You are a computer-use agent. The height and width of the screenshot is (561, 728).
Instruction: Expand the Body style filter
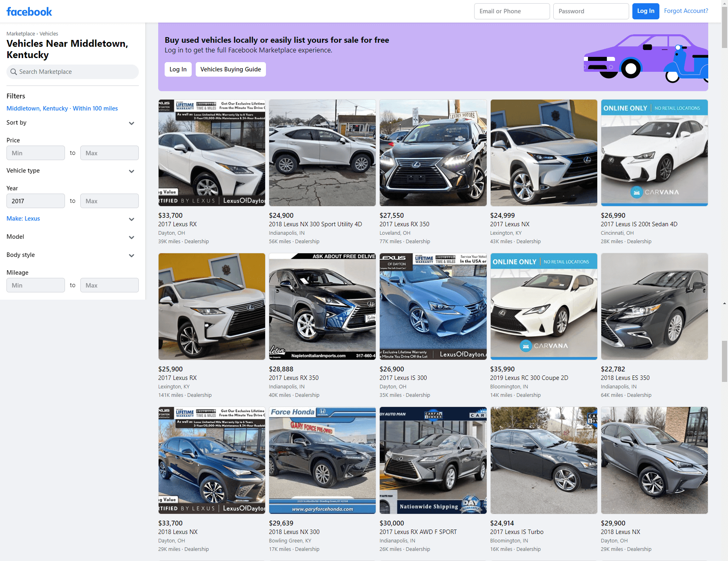pos(131,255)
